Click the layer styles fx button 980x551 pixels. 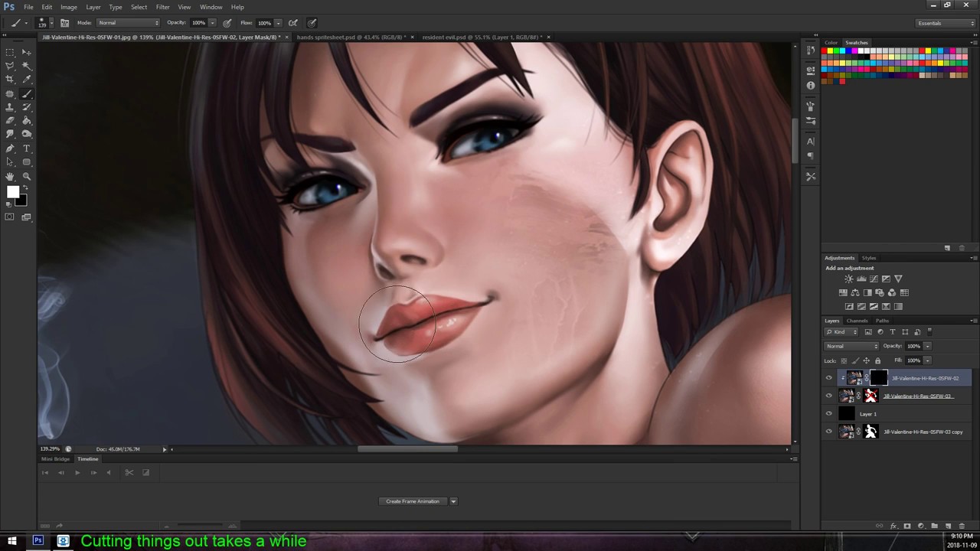click(893, 526)
